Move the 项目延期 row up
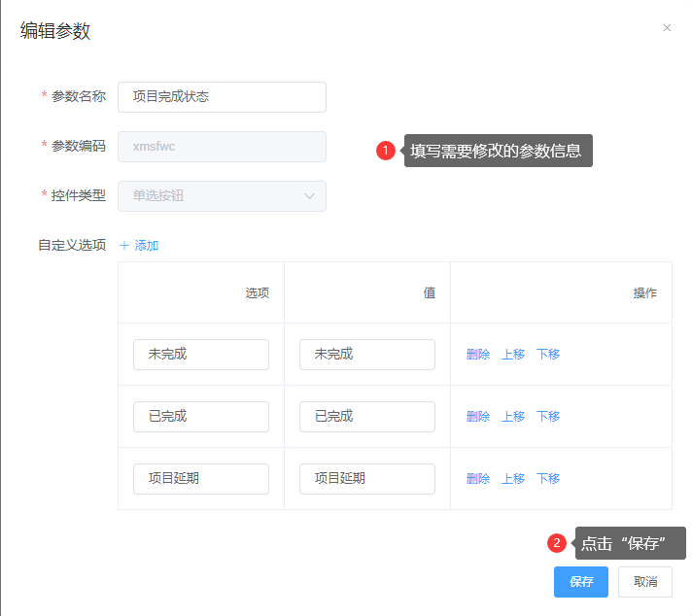Image resolution: width=692 pixels, height=616 pixels. pyautogui.click(x=513, y=479)
